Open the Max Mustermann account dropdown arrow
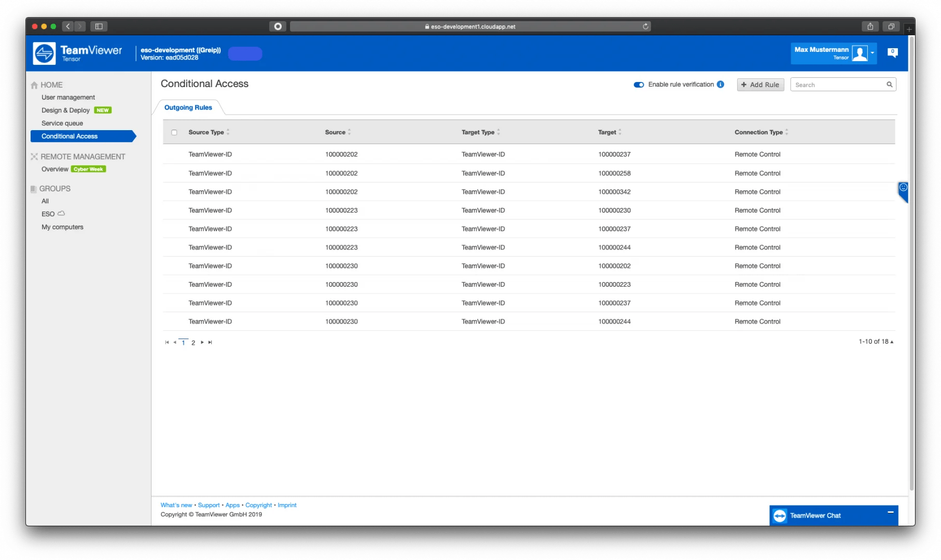Viewport: 941px width, 560px height. pos(873,53)
